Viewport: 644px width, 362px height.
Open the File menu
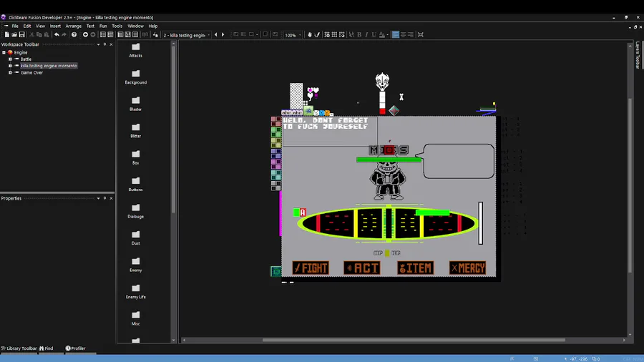tap(15, 26)
